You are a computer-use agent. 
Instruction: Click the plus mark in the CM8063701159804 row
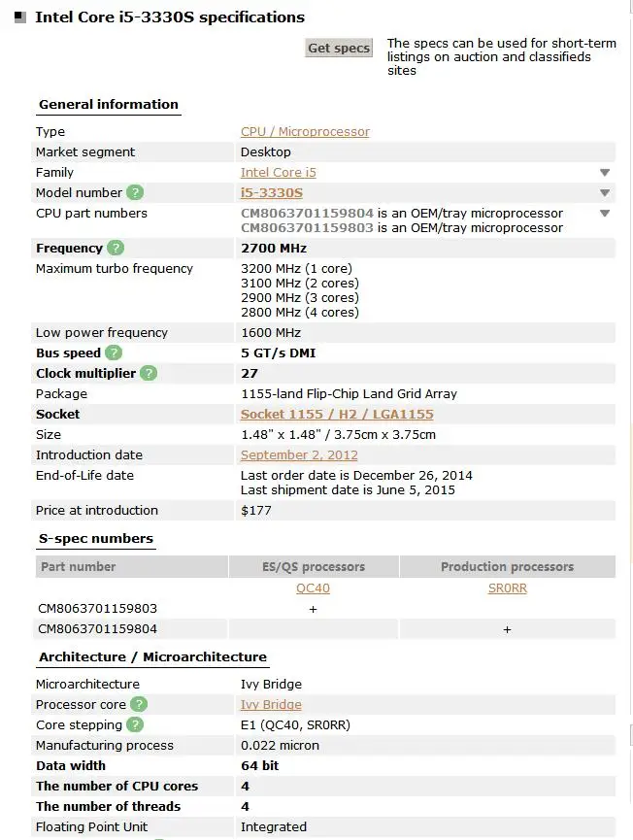pos(507,629)
